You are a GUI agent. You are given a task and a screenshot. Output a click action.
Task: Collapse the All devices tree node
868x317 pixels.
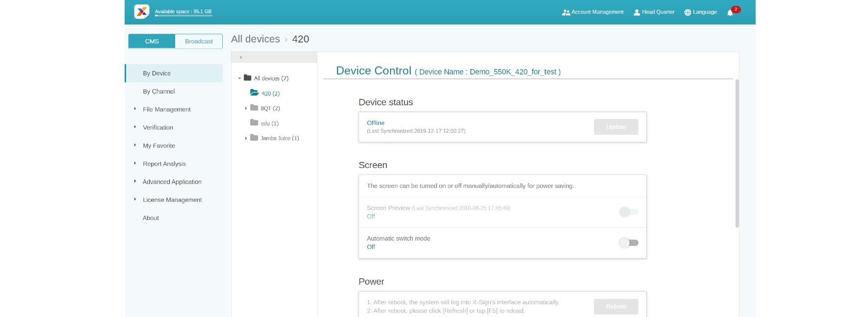[239, 78]
